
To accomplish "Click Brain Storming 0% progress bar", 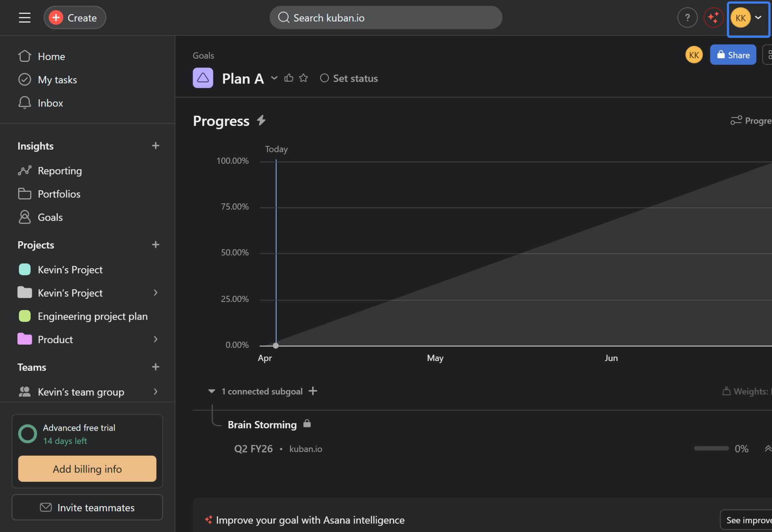I will coord(711,448).
